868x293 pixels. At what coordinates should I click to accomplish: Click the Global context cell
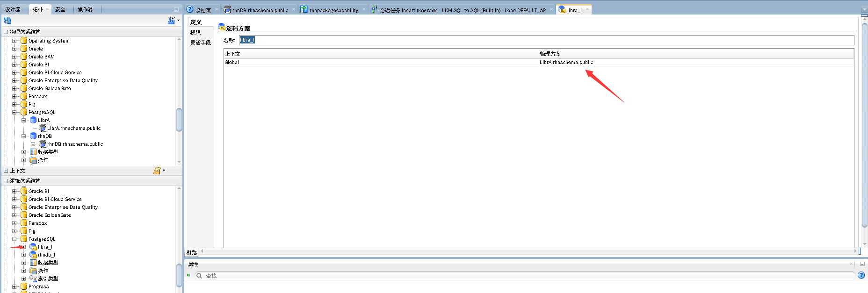pyautogui.click(x=381, y=62)
